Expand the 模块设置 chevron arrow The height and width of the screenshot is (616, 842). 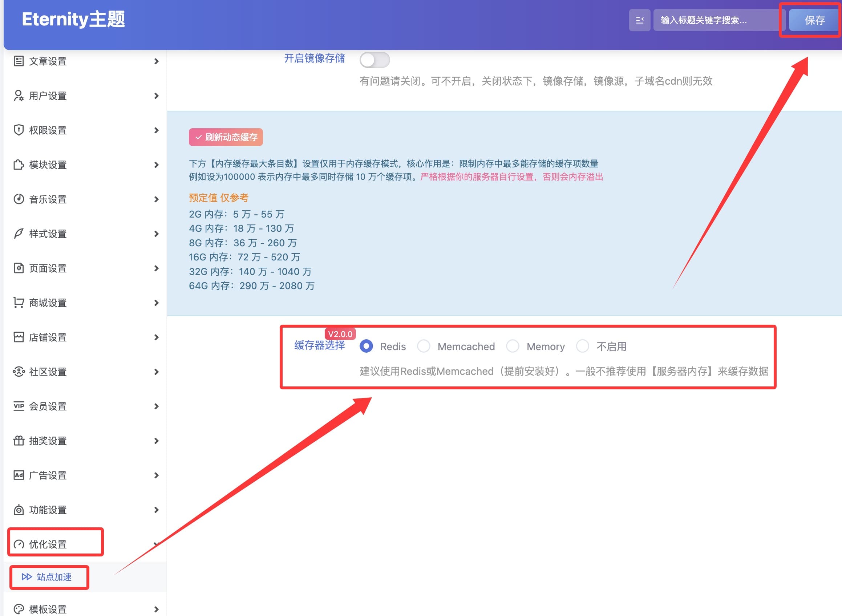(157, 165)
